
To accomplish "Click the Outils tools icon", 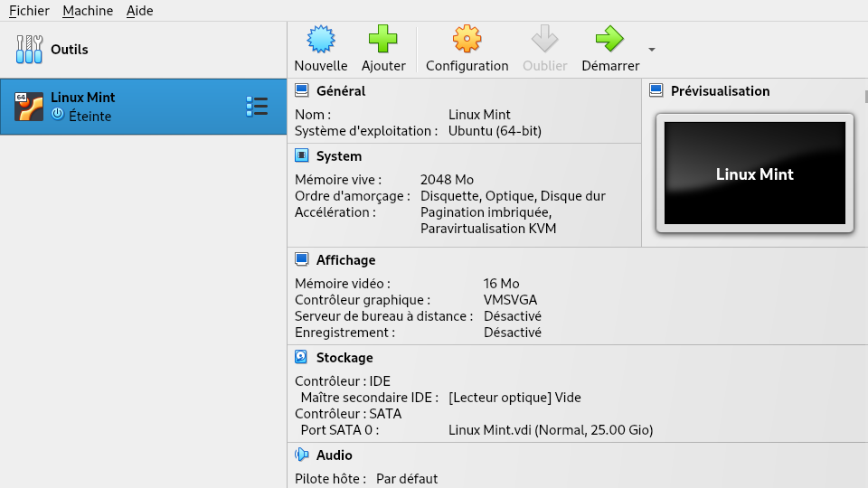I will coord(29,49).
